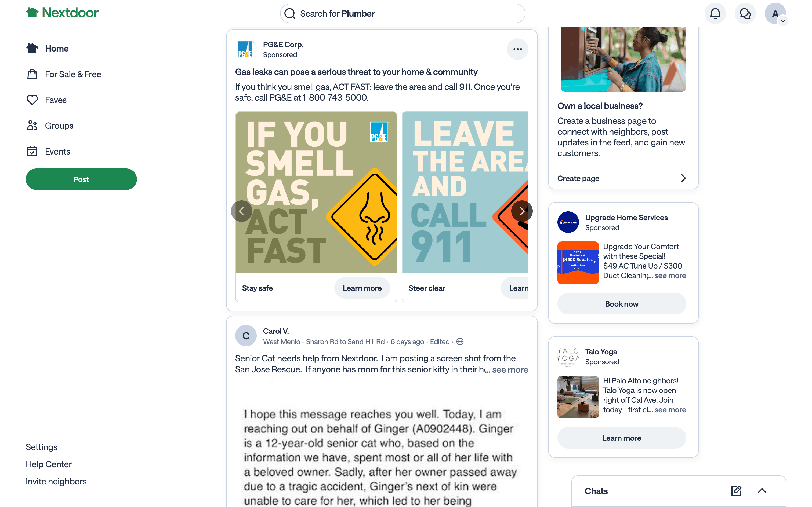Click the magnifier search icon
812x507 pixels.
pos(289,13)
